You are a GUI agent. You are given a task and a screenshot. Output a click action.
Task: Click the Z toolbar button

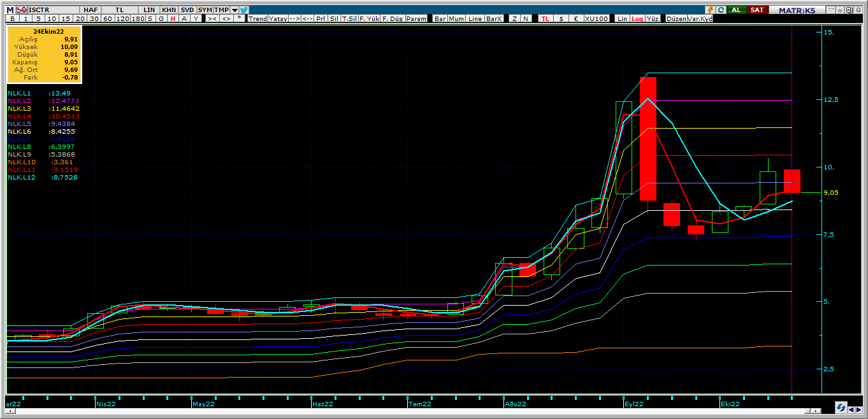514,18
